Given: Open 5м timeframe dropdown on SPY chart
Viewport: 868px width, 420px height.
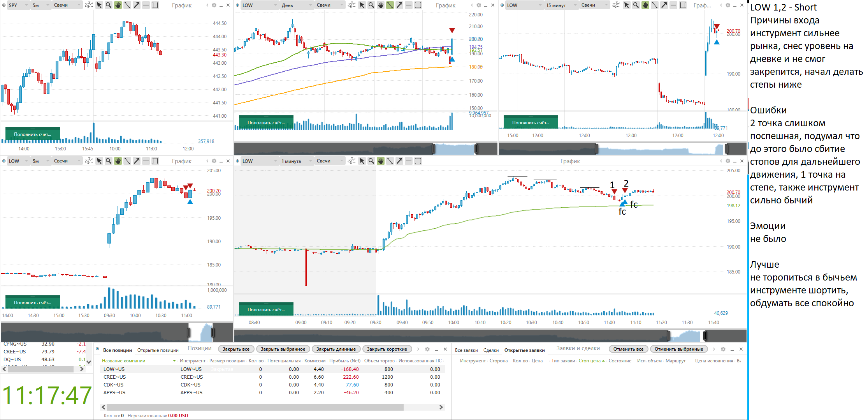Looking at the screenshot, I should coord(41,5).
